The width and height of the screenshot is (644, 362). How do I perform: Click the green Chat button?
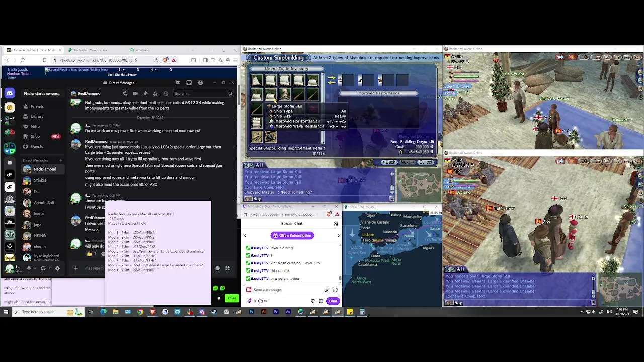[232, 298]
